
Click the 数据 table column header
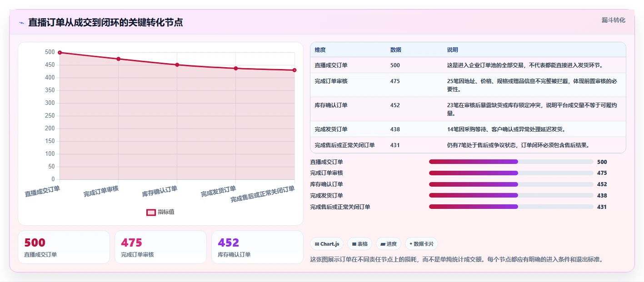(395, 50)
